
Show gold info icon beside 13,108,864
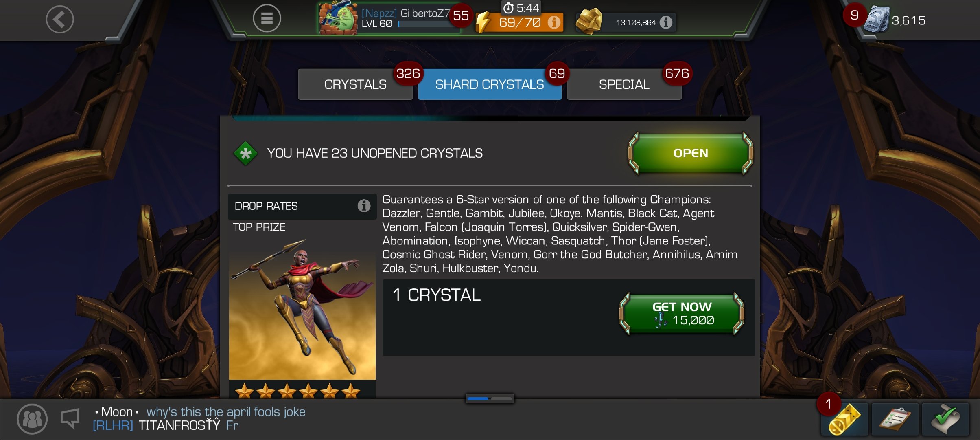point(666,22)
